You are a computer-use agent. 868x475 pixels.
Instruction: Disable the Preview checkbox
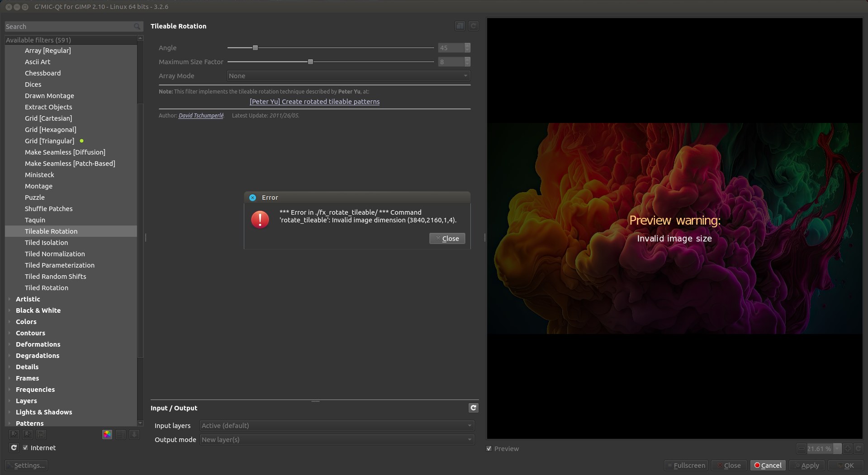coord(489,448)
